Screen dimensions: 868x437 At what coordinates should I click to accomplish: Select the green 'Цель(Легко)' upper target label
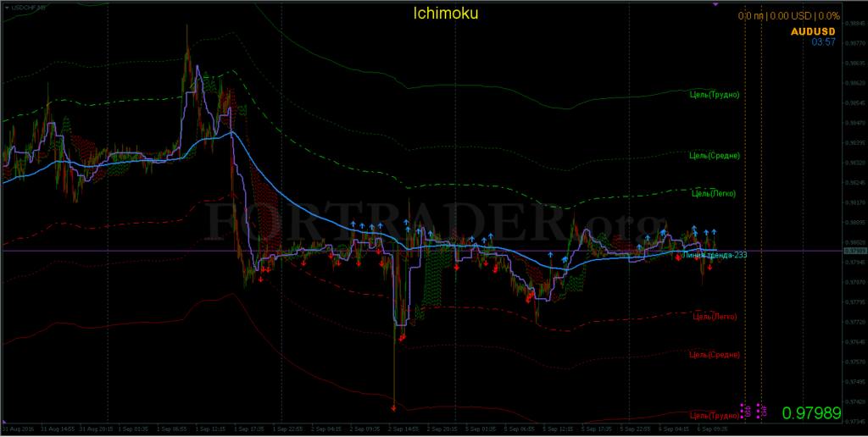[x=714, y=194]
